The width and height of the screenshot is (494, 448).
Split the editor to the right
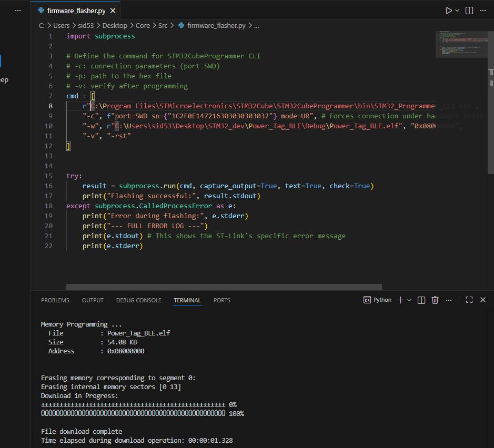pos(469,11)
